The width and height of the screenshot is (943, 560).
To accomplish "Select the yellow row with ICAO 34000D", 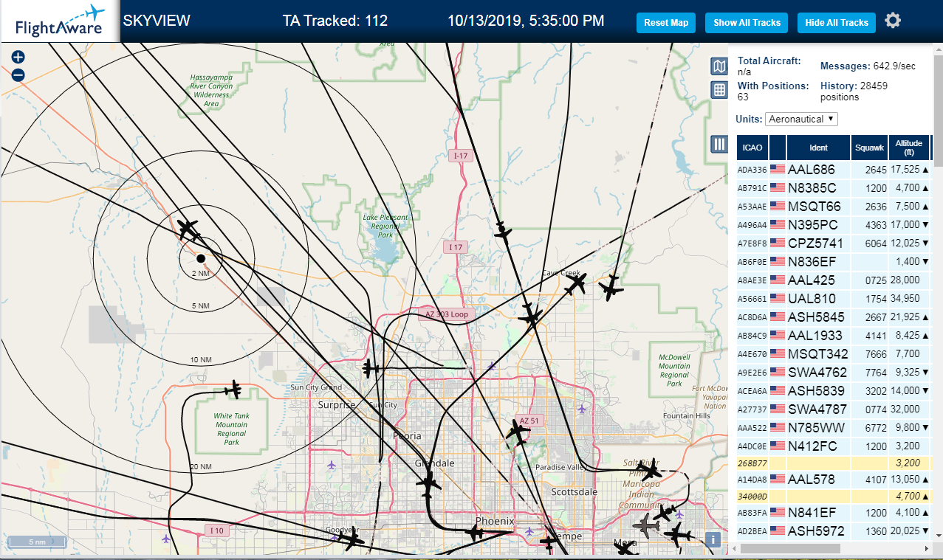I will [x=833, y=496].
